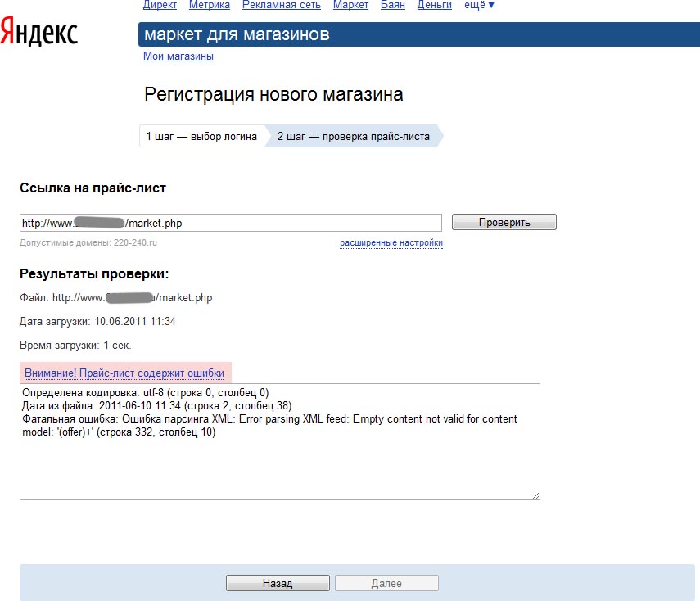This screenshot has width=700, height=601.
Task: Click the Определена кодировка: utf-8 line
Action: coord(146,393)
